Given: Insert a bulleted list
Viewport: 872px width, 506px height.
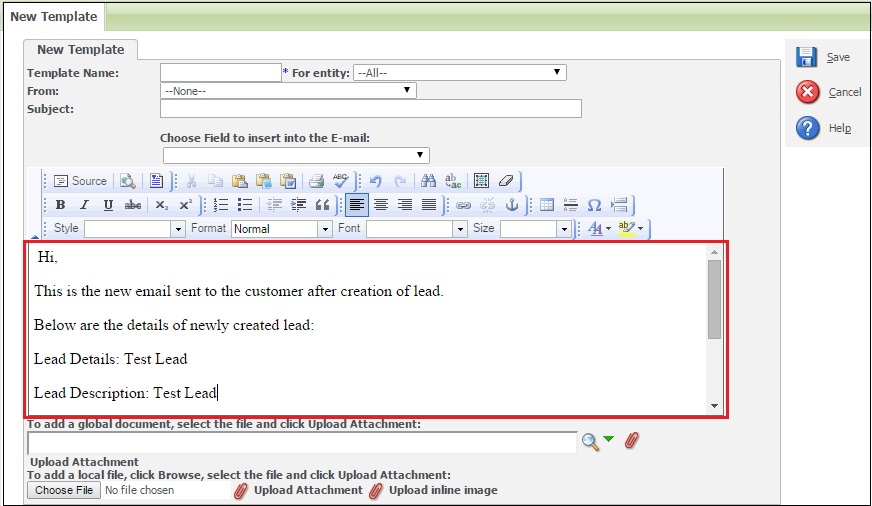Looking at the screenshot, I should click(245, 205).
